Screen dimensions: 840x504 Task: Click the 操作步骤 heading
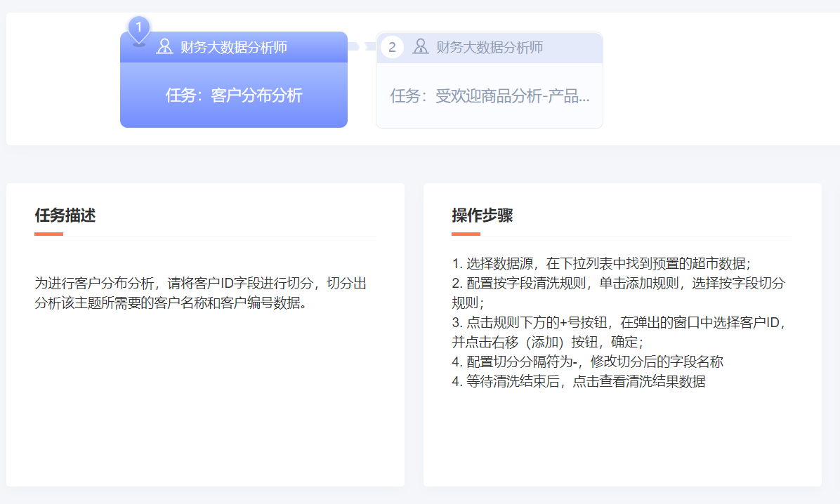pyautogui.click(x=482, y=215)
